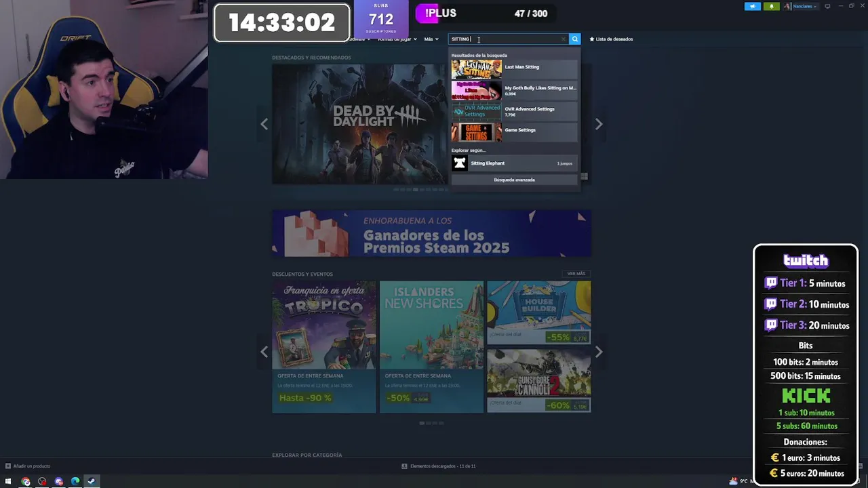Open the Last Man Sitting thumbnail

(477, 69)
